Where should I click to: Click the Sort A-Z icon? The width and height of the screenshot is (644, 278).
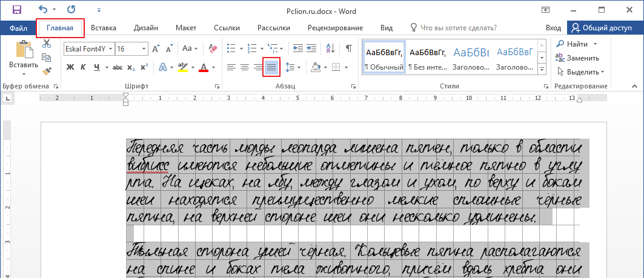330,48
